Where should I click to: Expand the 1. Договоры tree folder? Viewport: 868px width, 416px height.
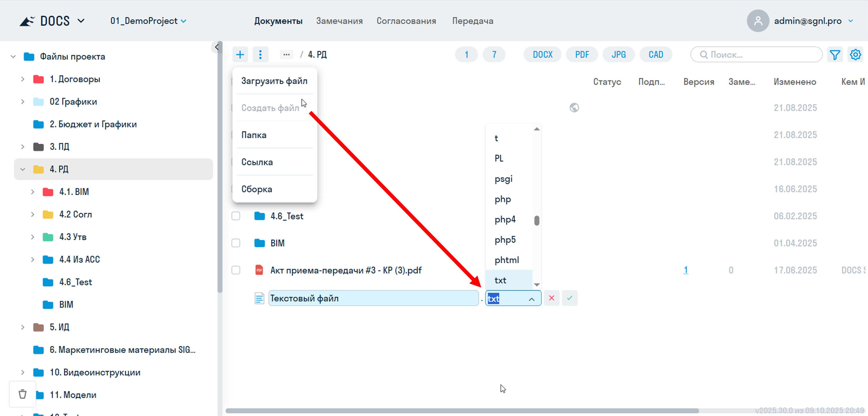pyautogui.click(x=23, y=79)
